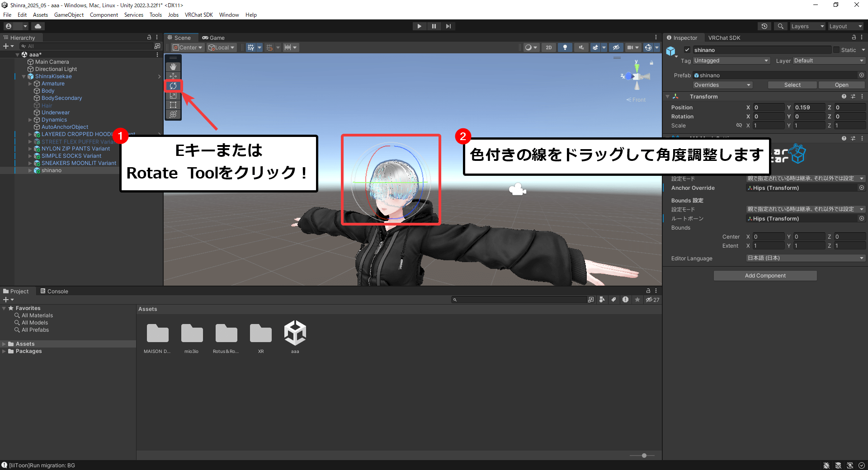The height and width of the screenshot is (470, 868).
Task: Toggle grid visibility in Scene toolbar
Action: pos(250,47)
